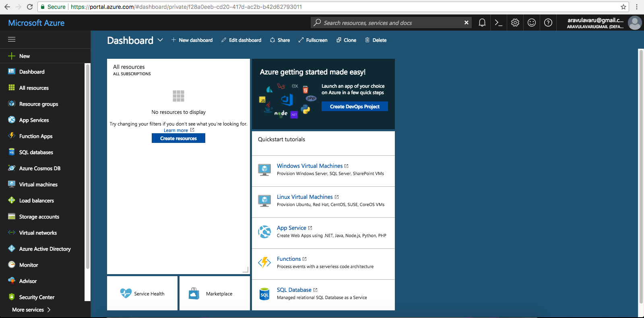Click the Microsoft Azure logo text
This screenshot has height=318, width=644.
[x=36, y=23]
